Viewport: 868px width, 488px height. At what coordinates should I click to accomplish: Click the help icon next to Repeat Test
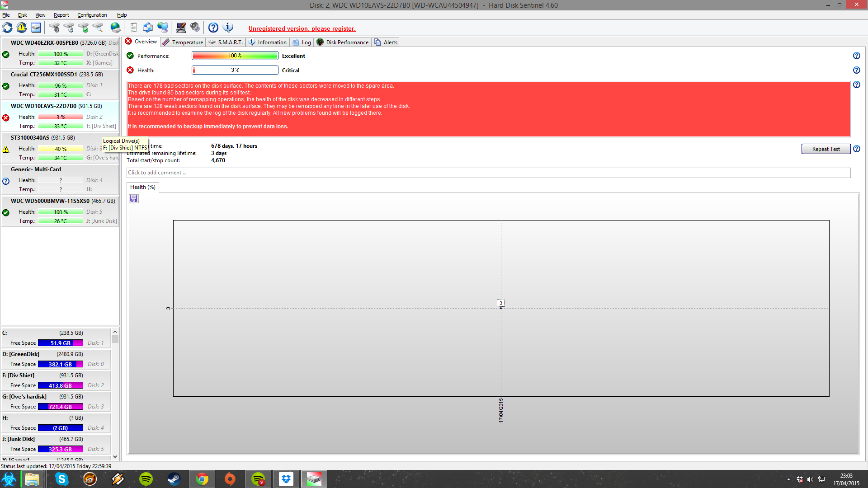coord(856,149)
